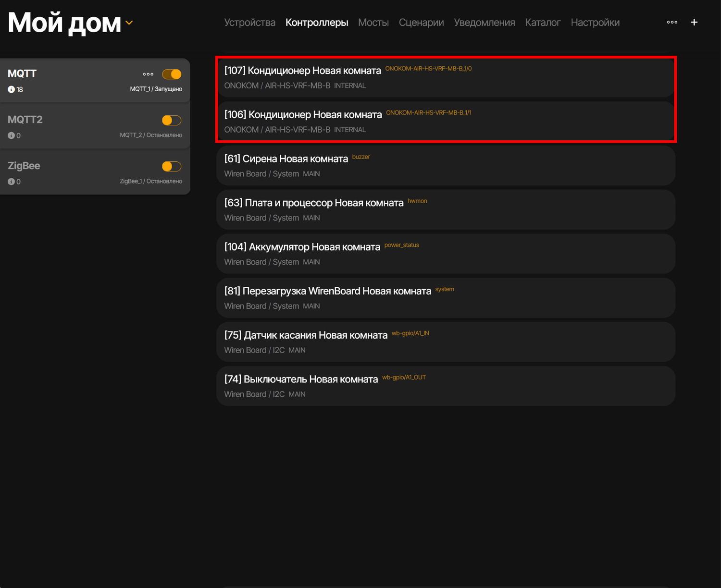
Task: Open the Каталог section
Action: click(542, 23)
